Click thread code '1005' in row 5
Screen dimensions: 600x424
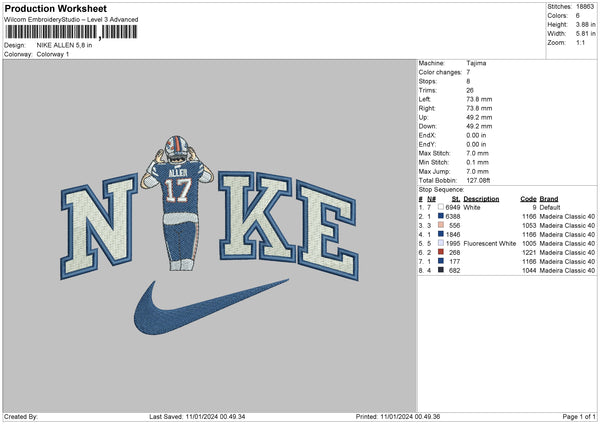point(529,243)
